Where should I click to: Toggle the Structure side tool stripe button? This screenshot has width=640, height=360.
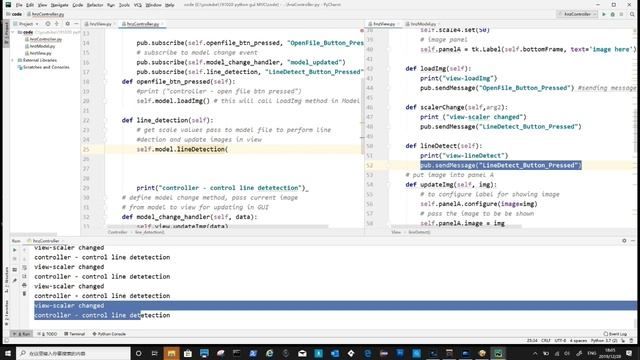point(6,280)
